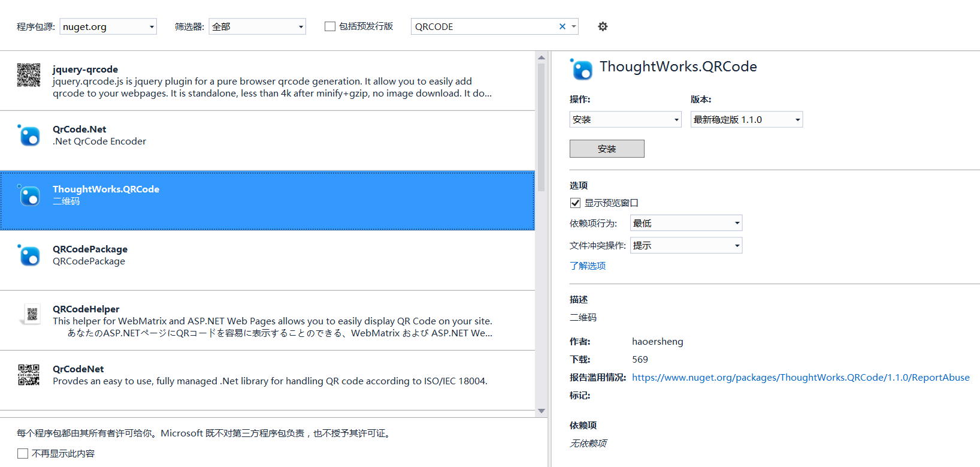Click the package list scrollbar thumb

[542, 127]
